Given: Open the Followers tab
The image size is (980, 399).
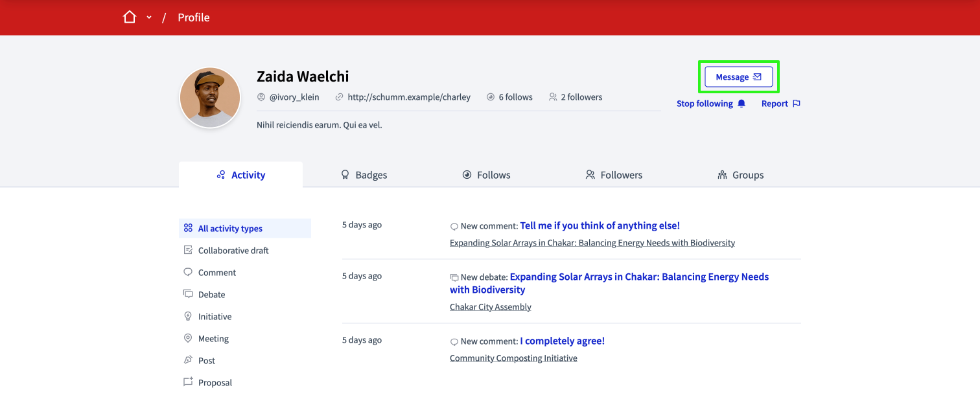Looking at the screenshot, I should click(x=613, y=175).
